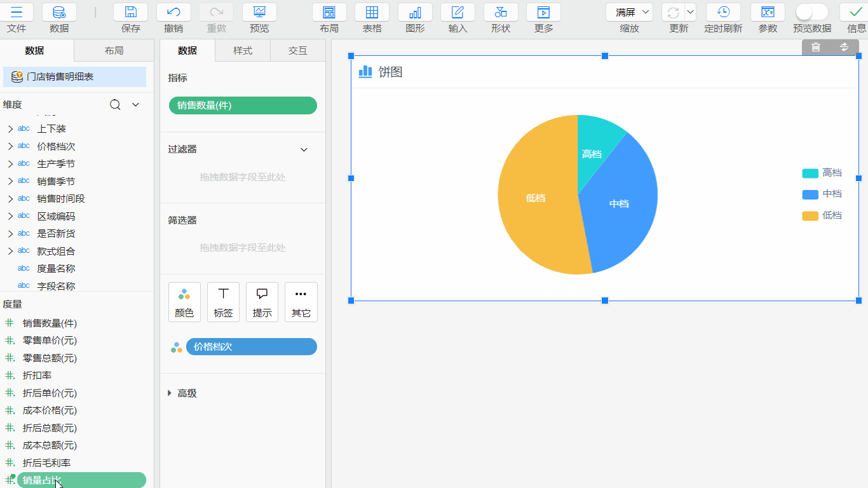Delete the pie chart with the trash icon
The height and width of the screenshot is (488, 868).
[817, 47]
